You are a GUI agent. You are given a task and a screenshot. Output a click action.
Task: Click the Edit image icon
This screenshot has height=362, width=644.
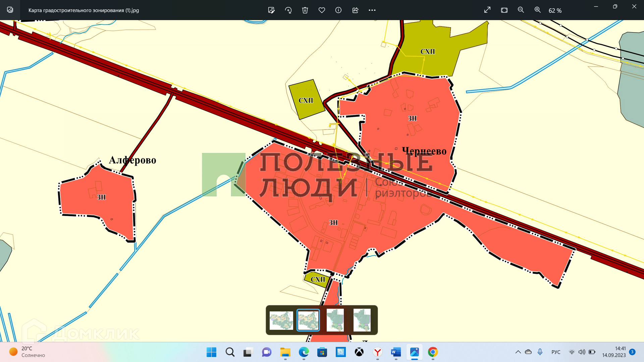271,10
